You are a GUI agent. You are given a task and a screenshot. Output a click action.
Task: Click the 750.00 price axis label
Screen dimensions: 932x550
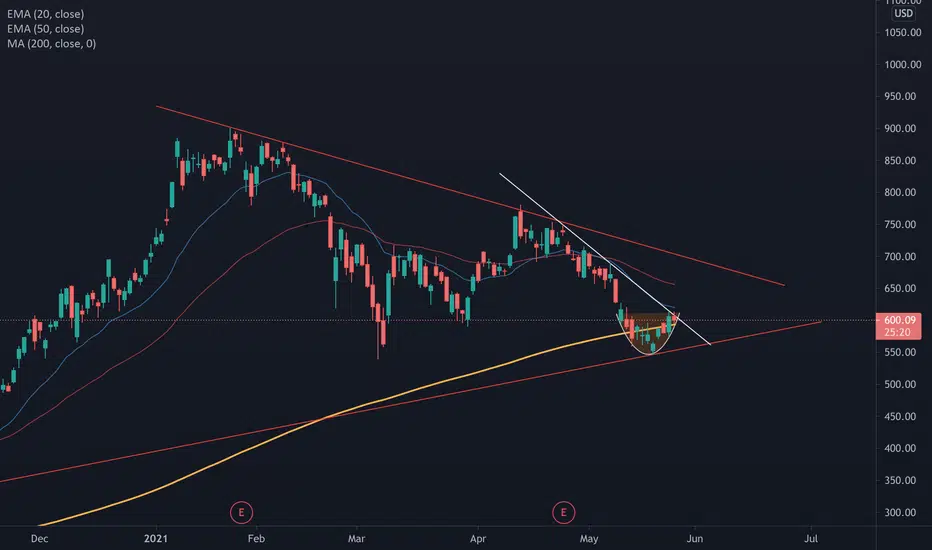(x=900, y=224)
